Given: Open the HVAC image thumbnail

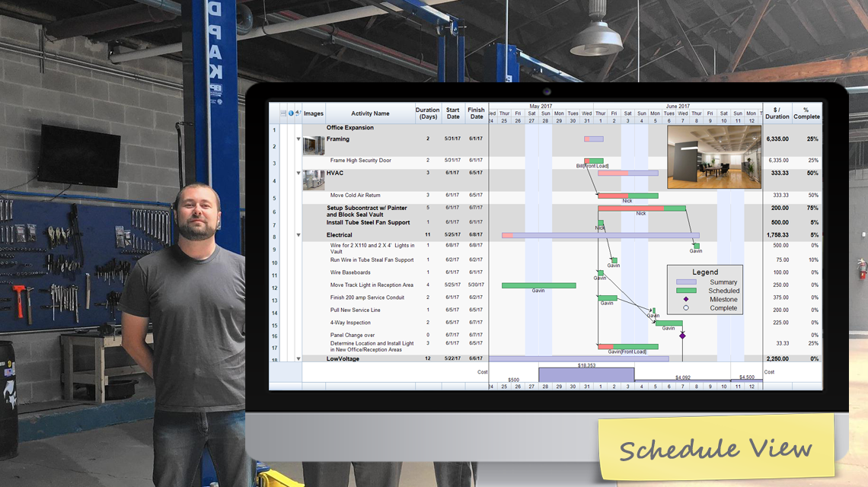Looking at the screenshot, I should [313, 177].
